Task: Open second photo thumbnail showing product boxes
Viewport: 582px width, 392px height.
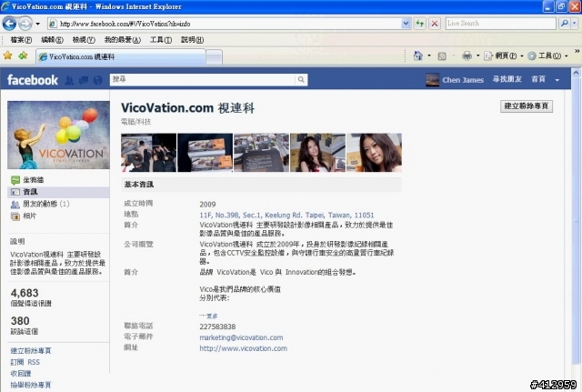Action: (x=205, y=153)
